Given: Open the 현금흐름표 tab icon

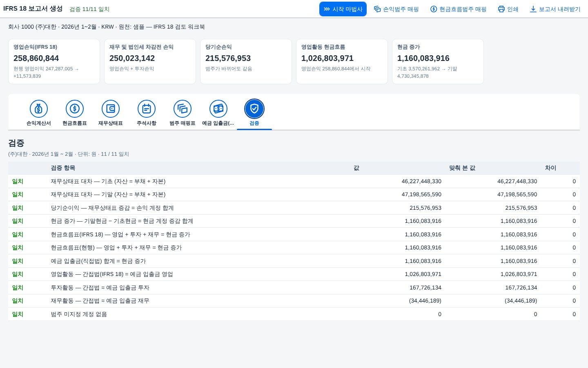Looking at the screenshot, I should click(75, 109).
